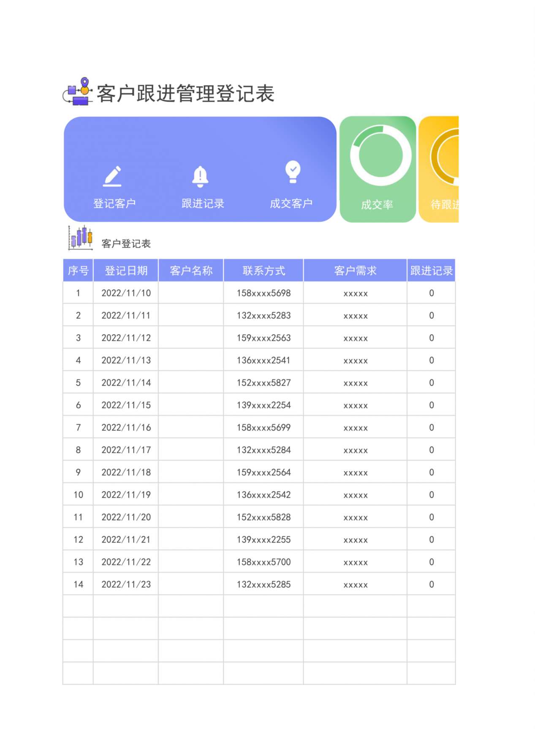This screenshot has height=756, width=535.
Task: Open the 登记客户 button
Action: point(114,203)
